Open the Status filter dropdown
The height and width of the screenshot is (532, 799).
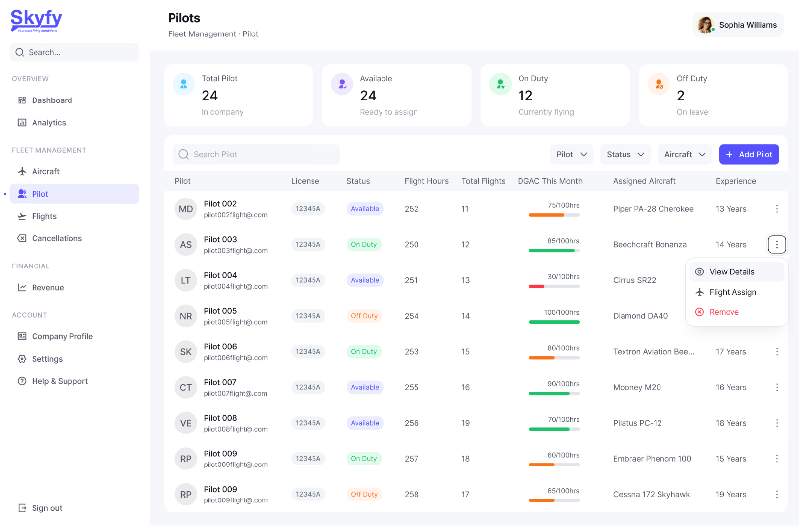pos(625,155)
